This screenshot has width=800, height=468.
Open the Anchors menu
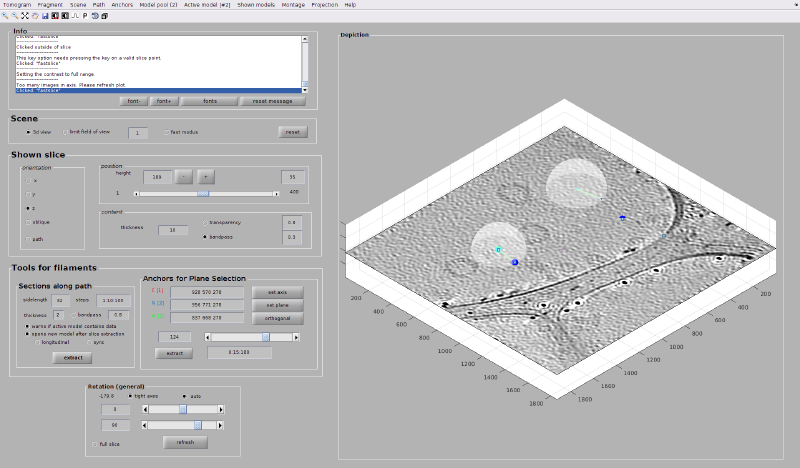(x=122, y=5)
